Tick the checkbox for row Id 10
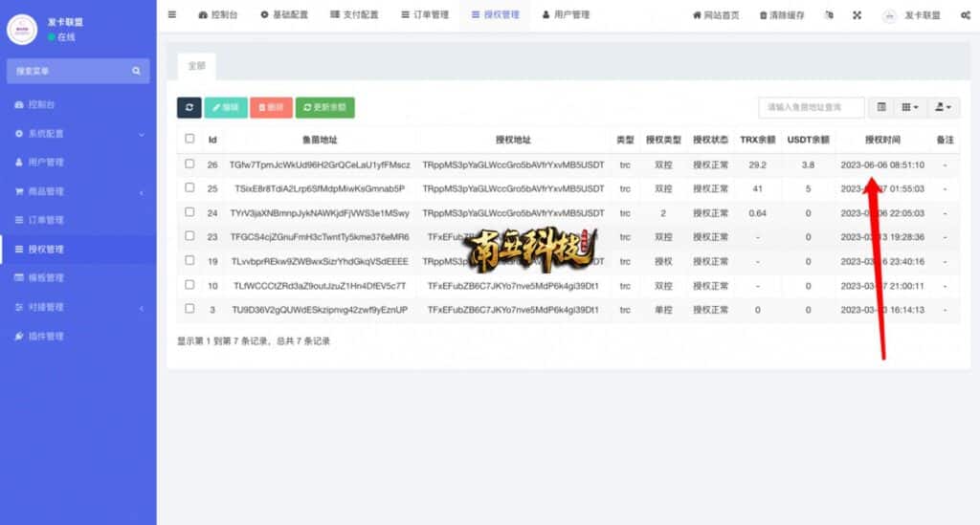 click(189, 285)
